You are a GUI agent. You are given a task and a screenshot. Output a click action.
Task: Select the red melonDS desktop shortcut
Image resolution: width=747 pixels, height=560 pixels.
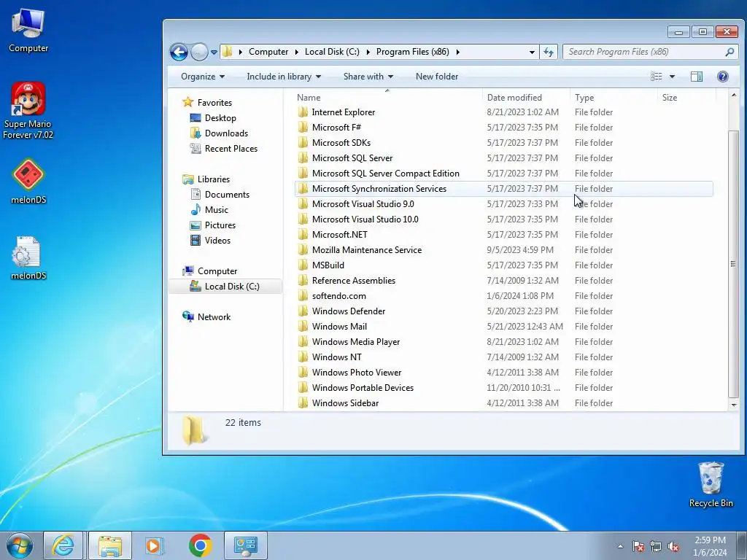[x=28, y=181]
